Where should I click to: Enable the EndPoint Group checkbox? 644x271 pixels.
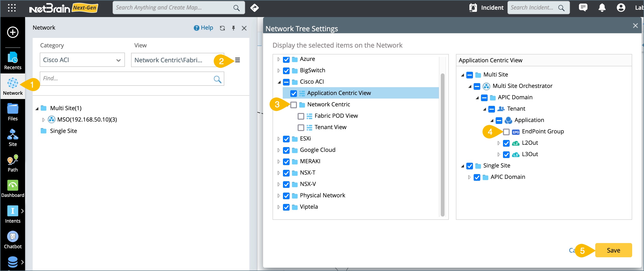(506, 132)
